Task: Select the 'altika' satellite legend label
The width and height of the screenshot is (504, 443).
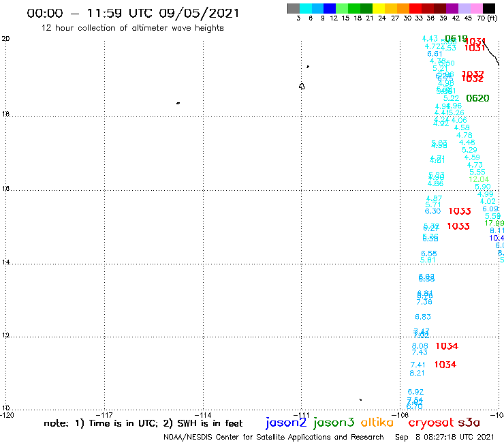Action: [377, 423]
